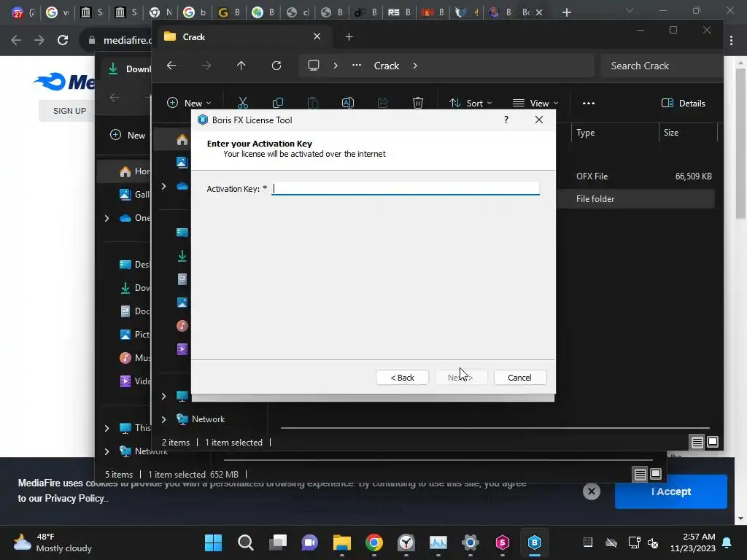Click the Share icon in Explorer toolbar
The width and height of the screenshot is (747, 560).
coord(383,103)
